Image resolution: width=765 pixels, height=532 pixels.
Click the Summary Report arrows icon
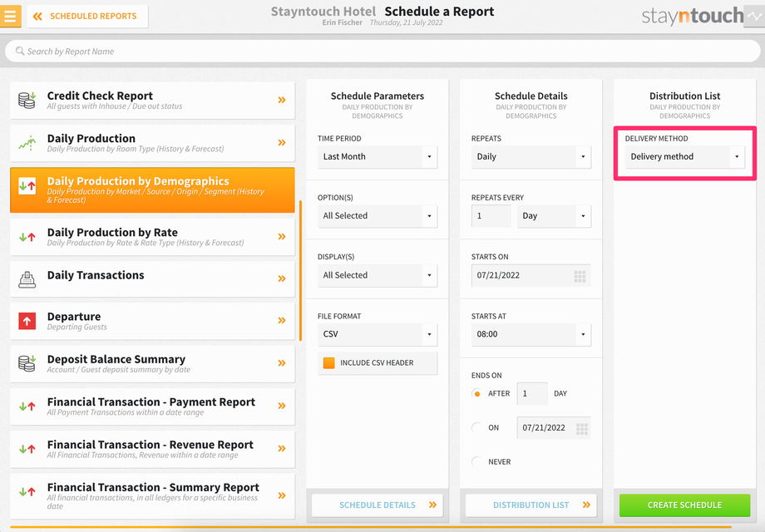click(27, 491)
